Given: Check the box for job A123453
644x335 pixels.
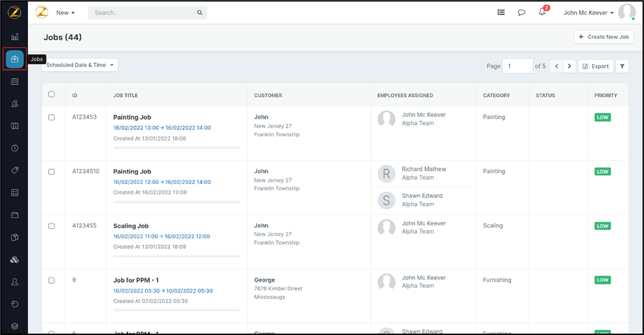Looking at the screenshot, I should [x=51, y=118].
